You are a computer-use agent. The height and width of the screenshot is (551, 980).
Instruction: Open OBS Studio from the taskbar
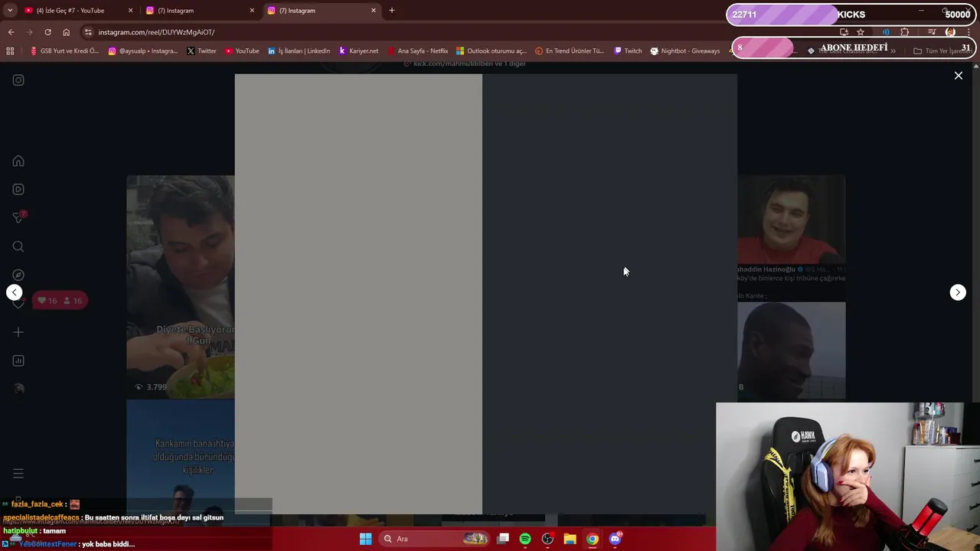[547, 539]
